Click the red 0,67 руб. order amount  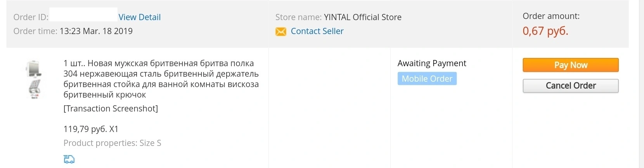545,31
